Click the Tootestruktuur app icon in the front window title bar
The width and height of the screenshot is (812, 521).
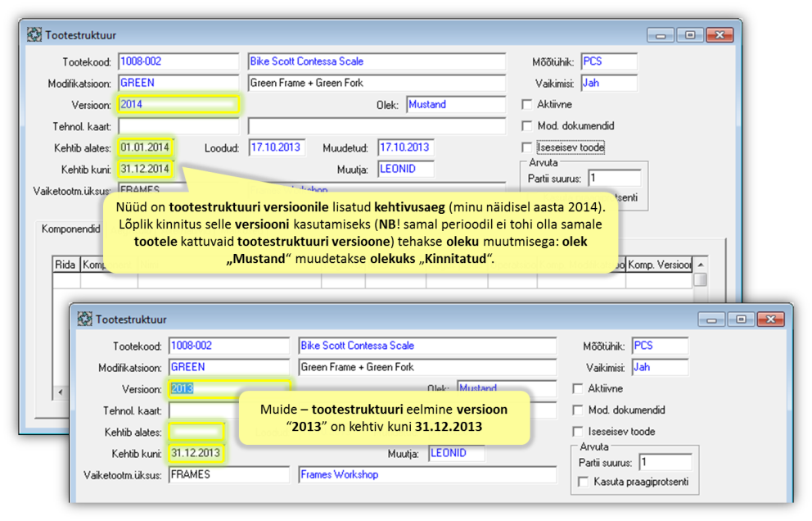pos(85,319)
